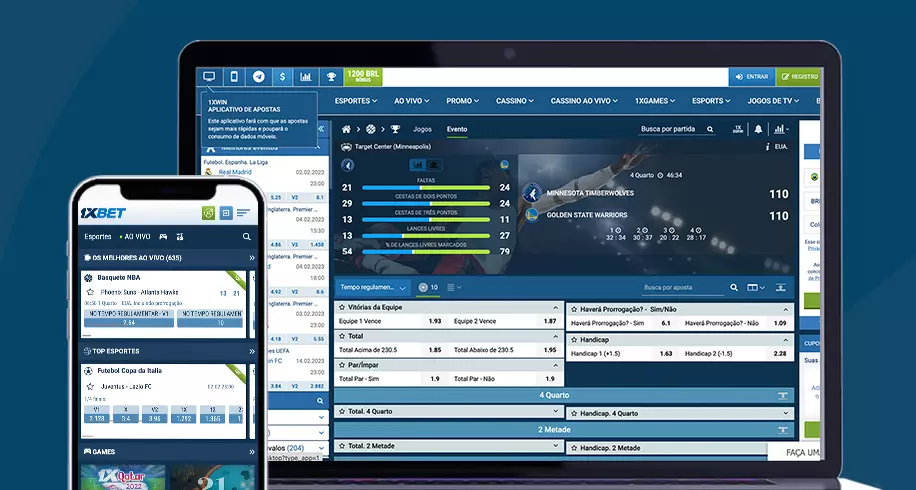Click the dollar payments icon
Screen dimensions: 916x490
pos(283,77)
